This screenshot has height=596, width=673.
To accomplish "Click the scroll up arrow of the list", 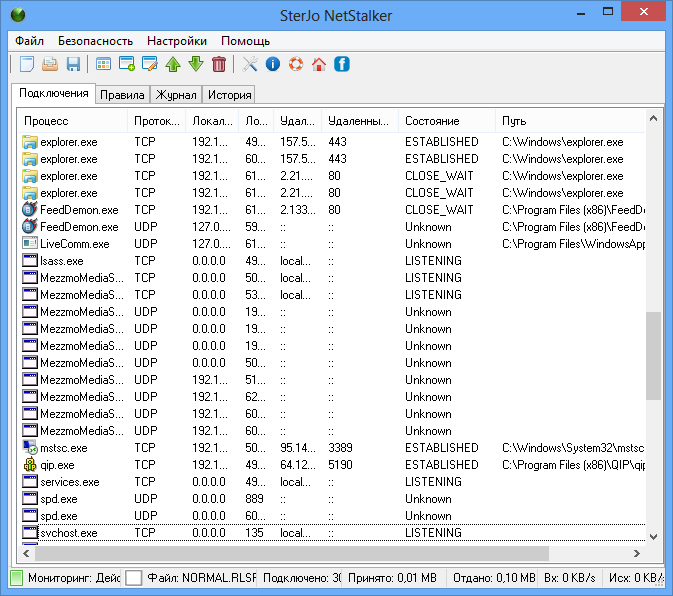I will [x=653, y=118].
